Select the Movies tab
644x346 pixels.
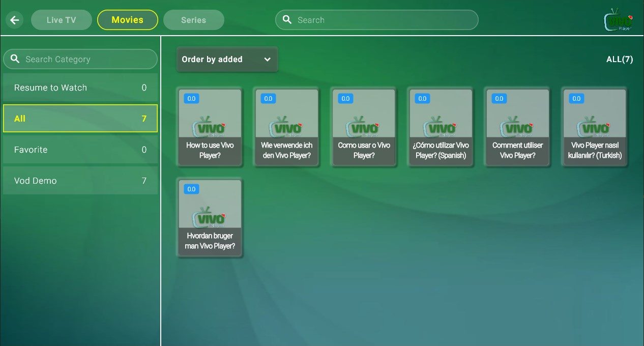click(x=128, y=20)
